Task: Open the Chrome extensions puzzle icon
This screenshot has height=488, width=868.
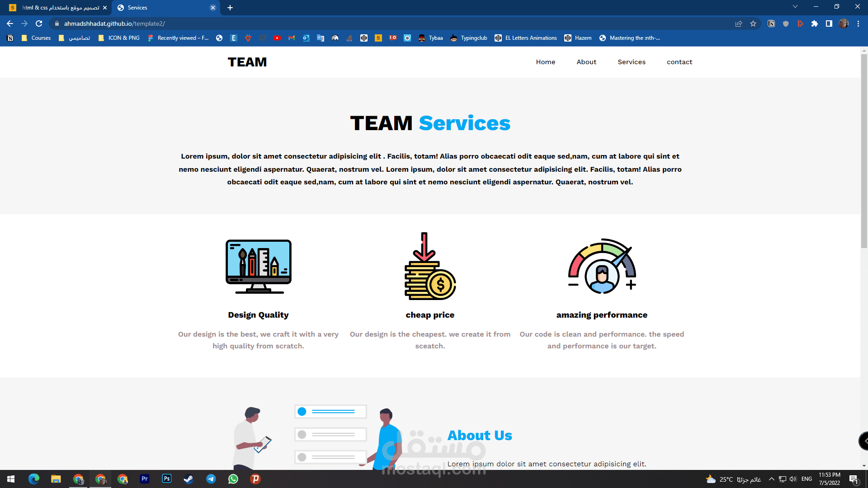Action: [x=815, y=23]
